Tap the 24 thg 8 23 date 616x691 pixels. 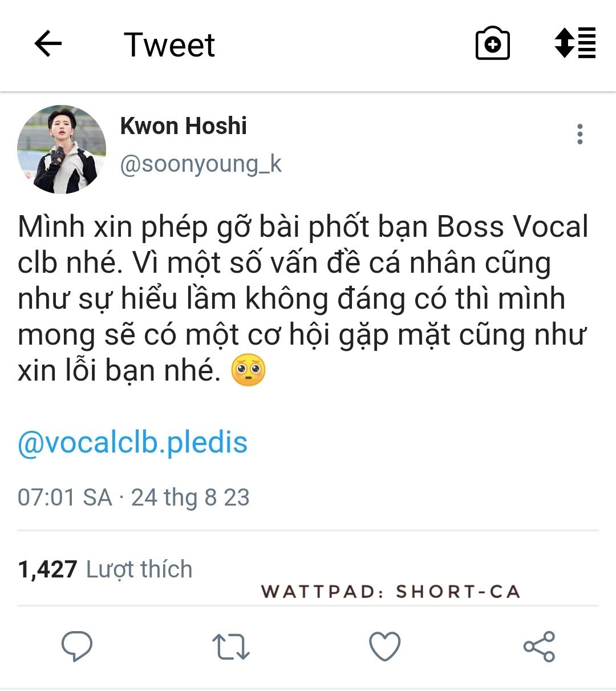click(191, 498)
